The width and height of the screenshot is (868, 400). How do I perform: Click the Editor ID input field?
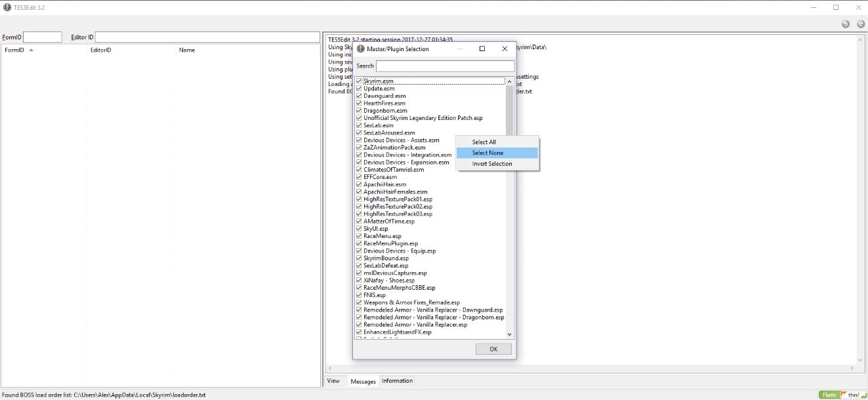click(x=207, y=37)
